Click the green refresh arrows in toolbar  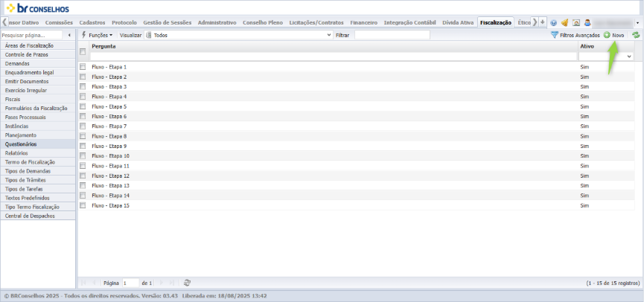click(637, 35)
